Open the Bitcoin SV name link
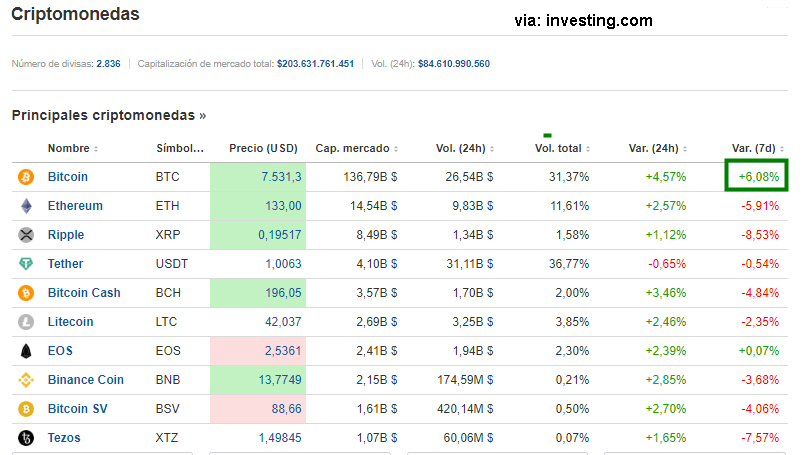Viewport: 803px width, 455px height. (78, 409)
